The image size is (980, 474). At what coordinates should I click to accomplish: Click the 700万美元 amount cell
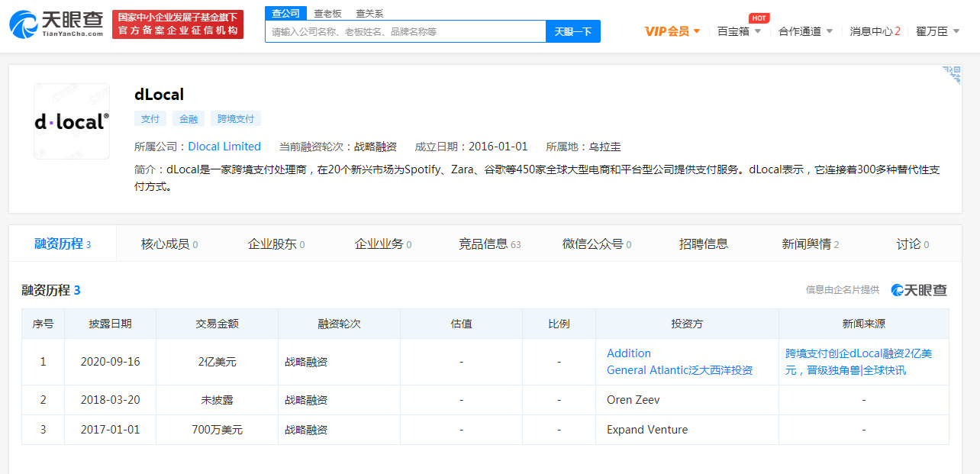[218, 430]
